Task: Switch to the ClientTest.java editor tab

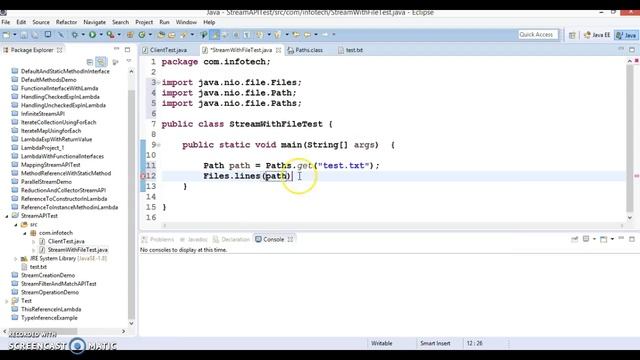Action: [x=165, y=50]
